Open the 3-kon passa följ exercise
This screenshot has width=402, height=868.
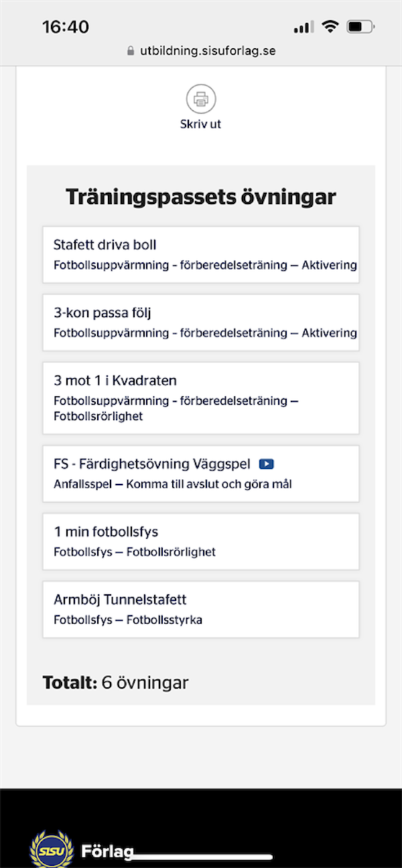click(x=201, y=322)
